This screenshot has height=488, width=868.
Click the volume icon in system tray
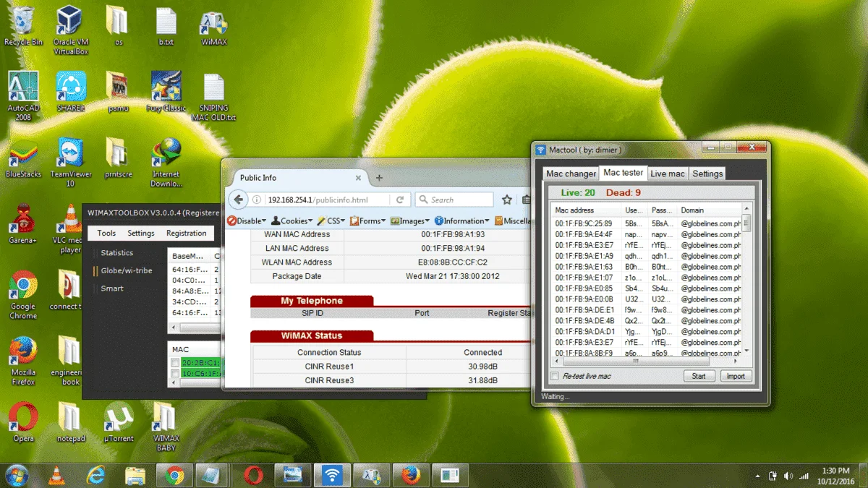[x=788, y=476]
